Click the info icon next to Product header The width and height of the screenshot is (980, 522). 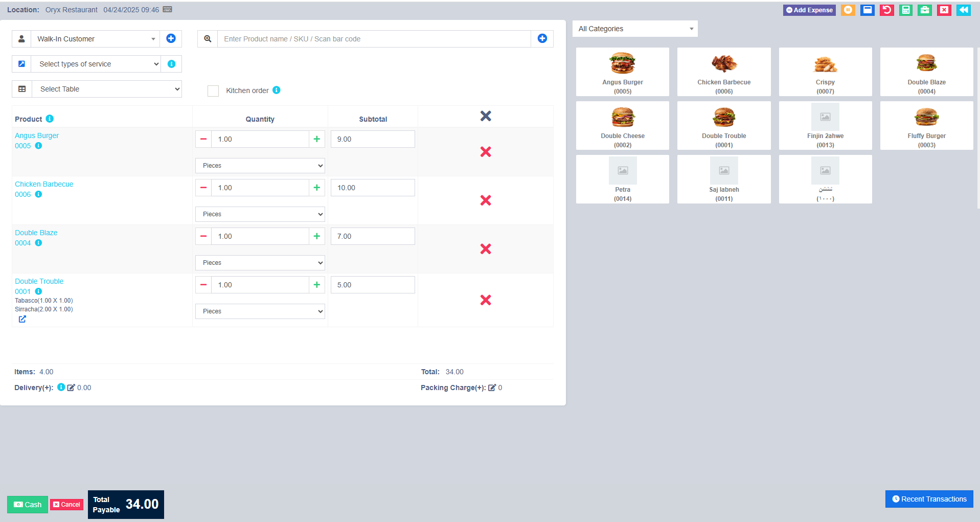50,119
